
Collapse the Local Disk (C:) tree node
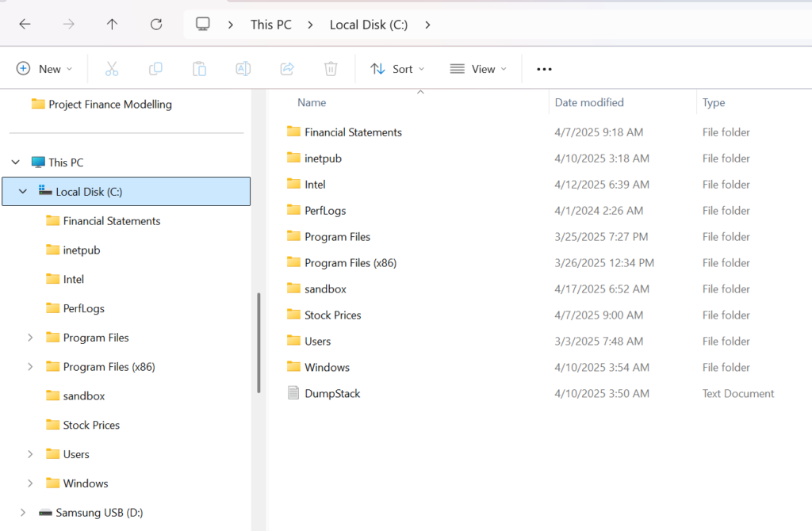23,192
